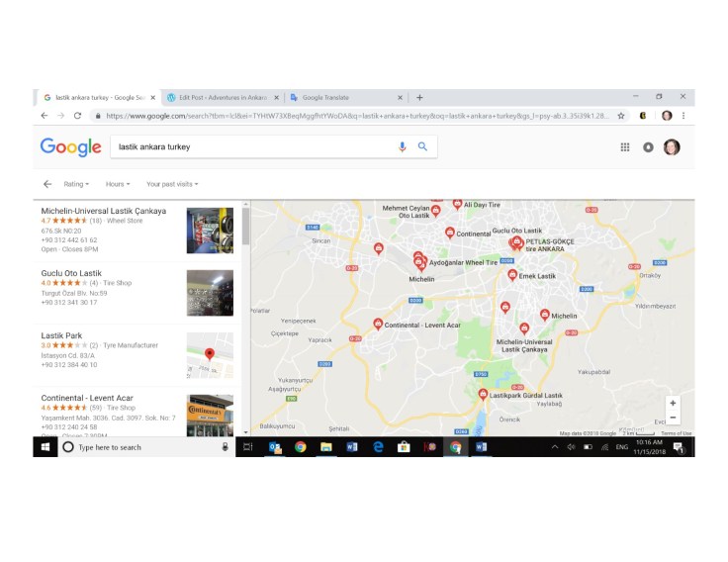Reload the page with refresh icon
728x562 pixels.
(x=77, y=116)
